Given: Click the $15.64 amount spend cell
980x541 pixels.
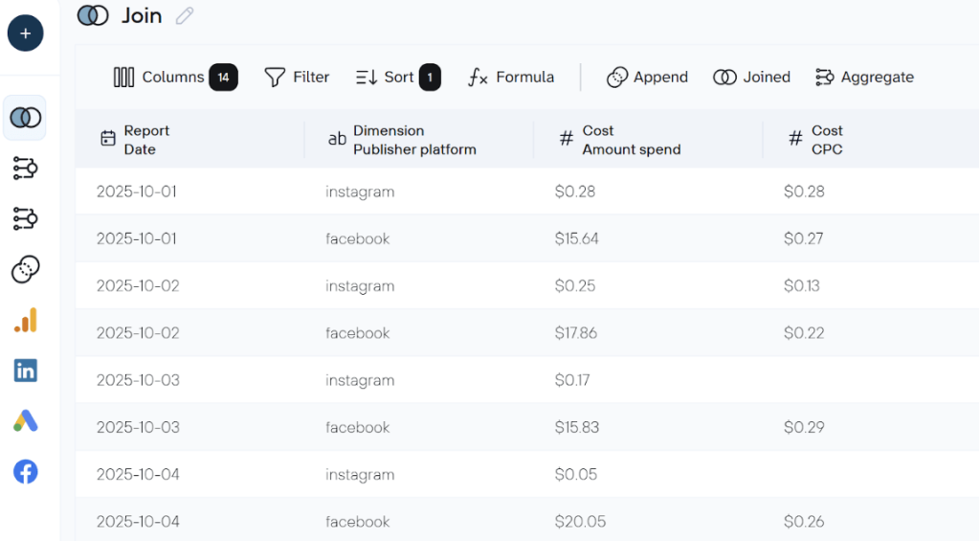Looking at the screenshot, I should pyautogui.click(x=576, y=239).
